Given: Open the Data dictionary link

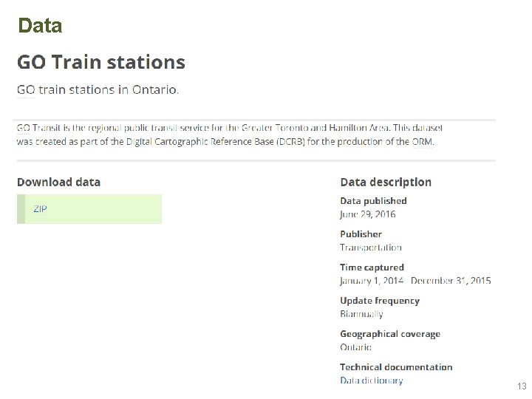Looking at the screenshot, I should (372, 381).
